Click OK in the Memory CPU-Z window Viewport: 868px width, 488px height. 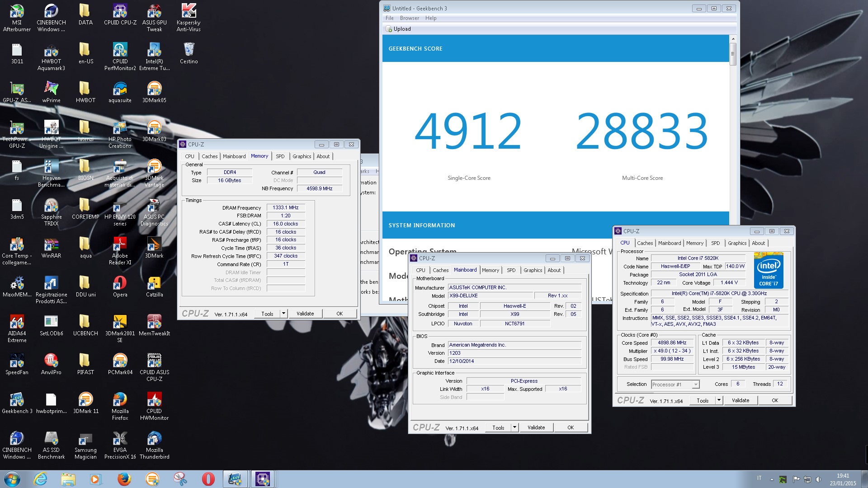coord(340,314)
